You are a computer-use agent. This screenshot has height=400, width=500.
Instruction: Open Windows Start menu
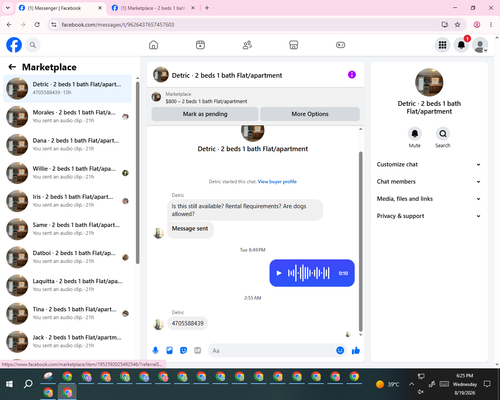9,384
